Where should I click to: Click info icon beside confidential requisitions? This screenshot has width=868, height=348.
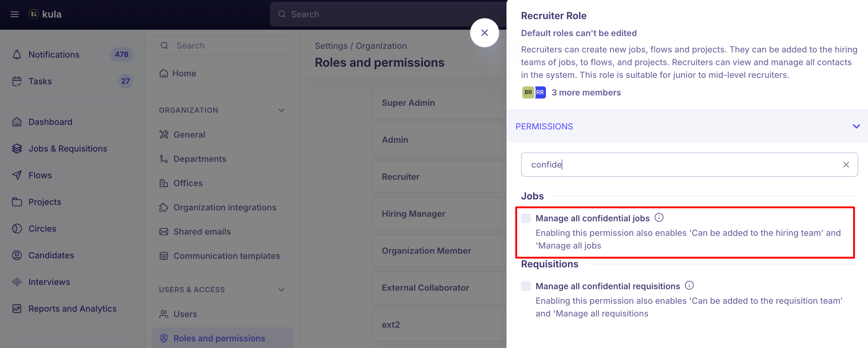pos(689,286)
